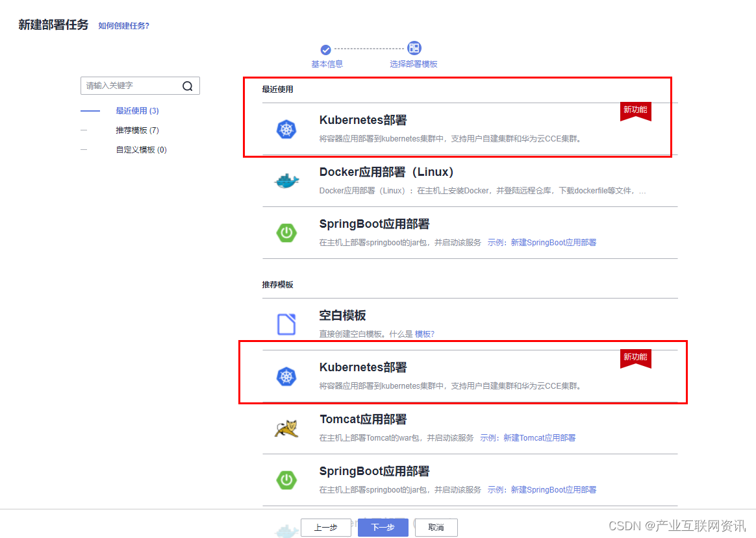756x538 pixels.
Task: Select Kubernetes部署 title under 最近使用
Action: pyautogui.click(x=363, y=120)
